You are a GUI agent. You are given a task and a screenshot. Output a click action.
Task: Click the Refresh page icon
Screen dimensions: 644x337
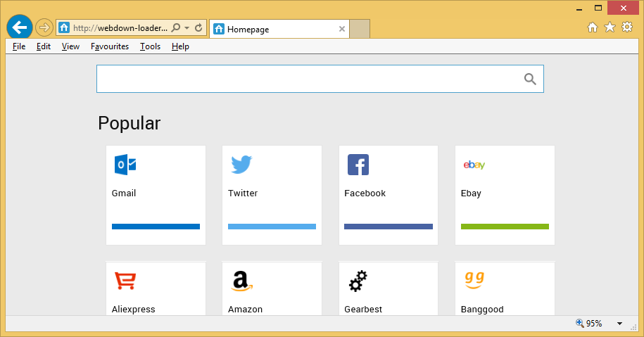click(198, 27)
